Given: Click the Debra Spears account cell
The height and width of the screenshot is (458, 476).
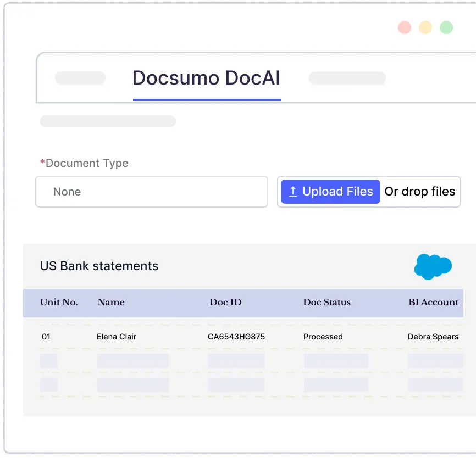Looking at the screenshot, I should click(x=433, y=337).
